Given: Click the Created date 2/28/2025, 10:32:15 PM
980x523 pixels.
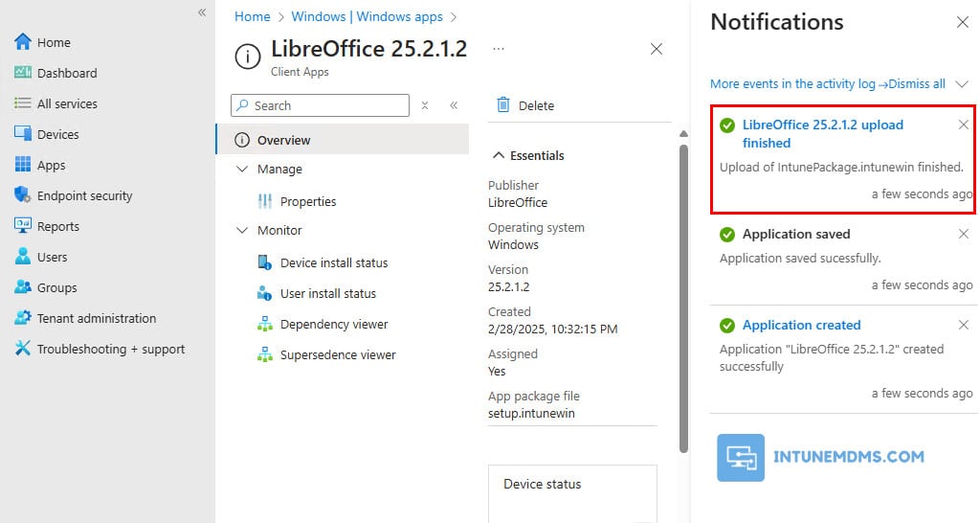Looking at the screenshot, I should click(552, 330).
